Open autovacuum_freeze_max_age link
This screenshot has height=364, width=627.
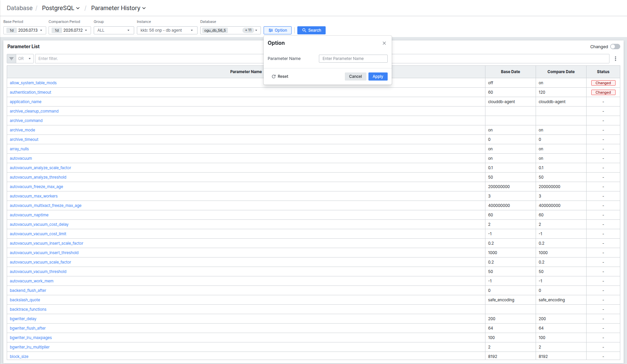point(36,187)
